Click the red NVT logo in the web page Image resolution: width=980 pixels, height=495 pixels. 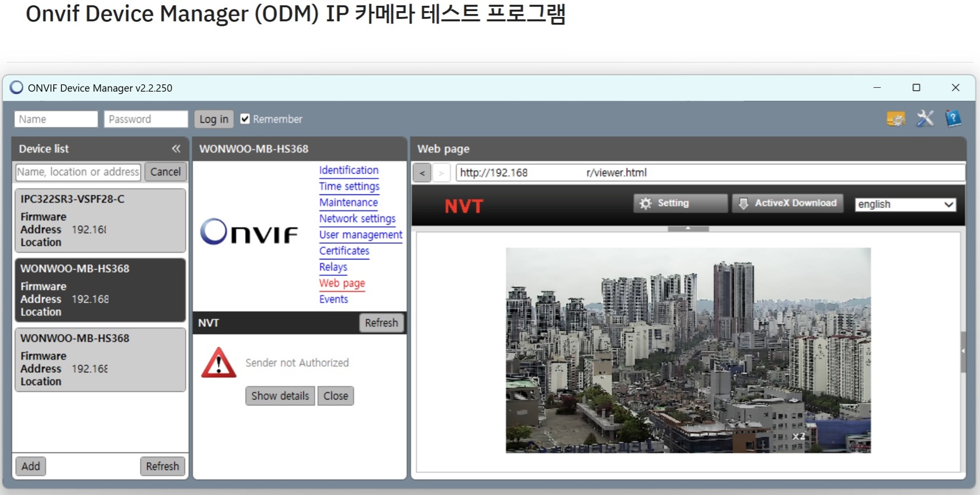tap(464, 206)
